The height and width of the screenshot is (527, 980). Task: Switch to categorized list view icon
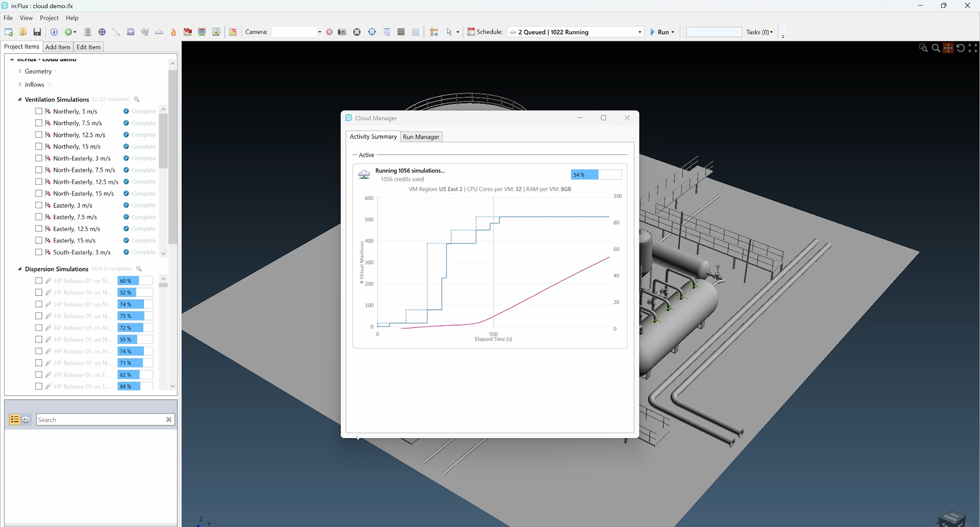click(14, 420)
